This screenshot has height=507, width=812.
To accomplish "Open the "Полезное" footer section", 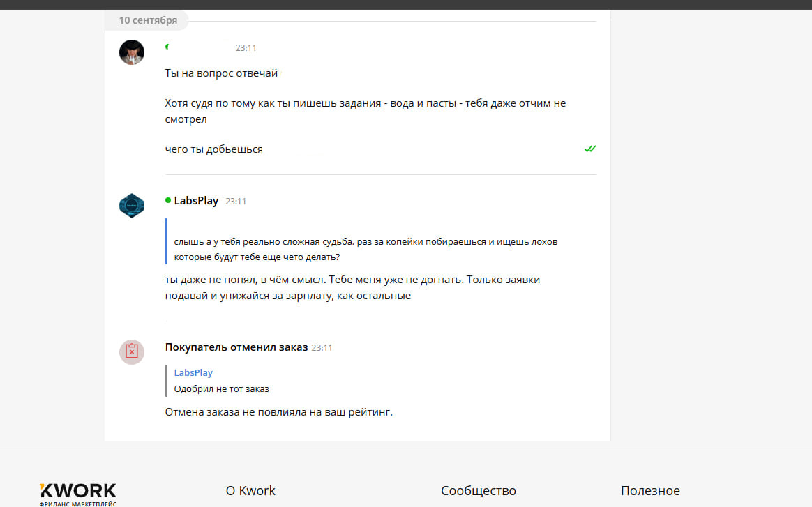I will [650, 491].
